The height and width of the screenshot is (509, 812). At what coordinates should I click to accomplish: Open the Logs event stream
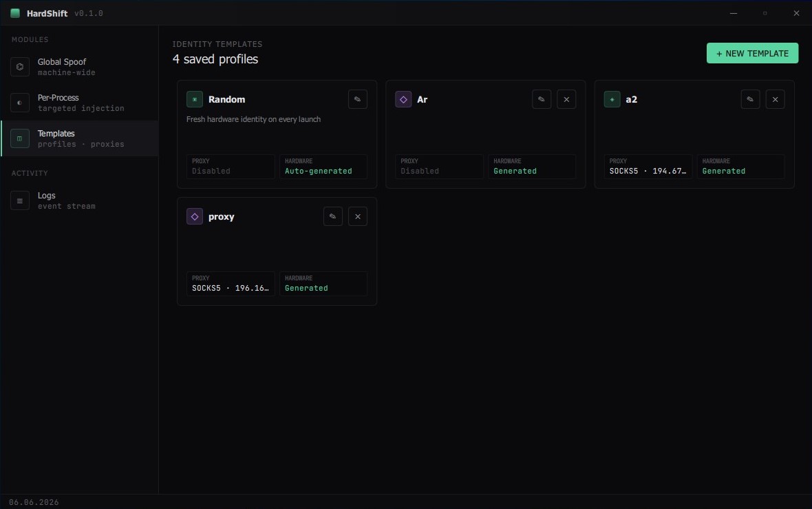tap(79, 200)
